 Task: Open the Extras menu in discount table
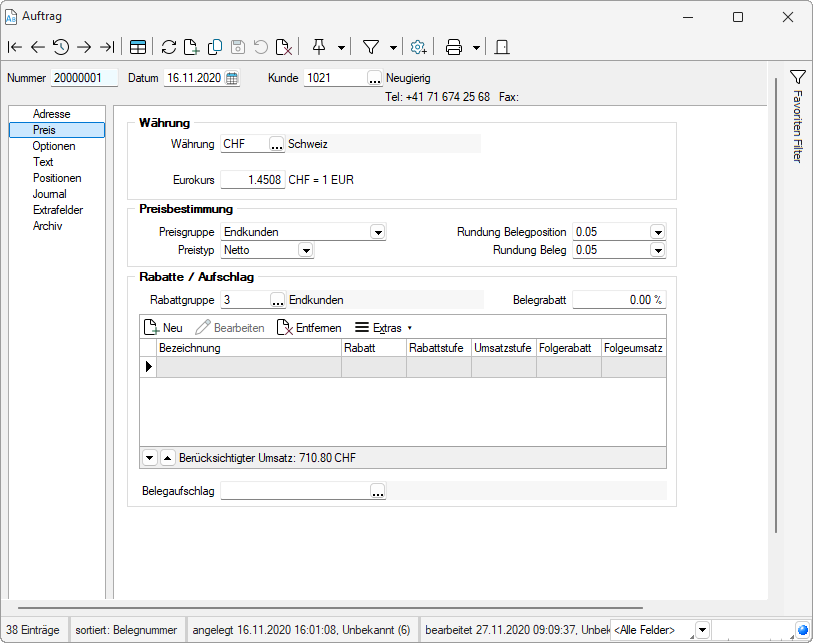[383, 328]
